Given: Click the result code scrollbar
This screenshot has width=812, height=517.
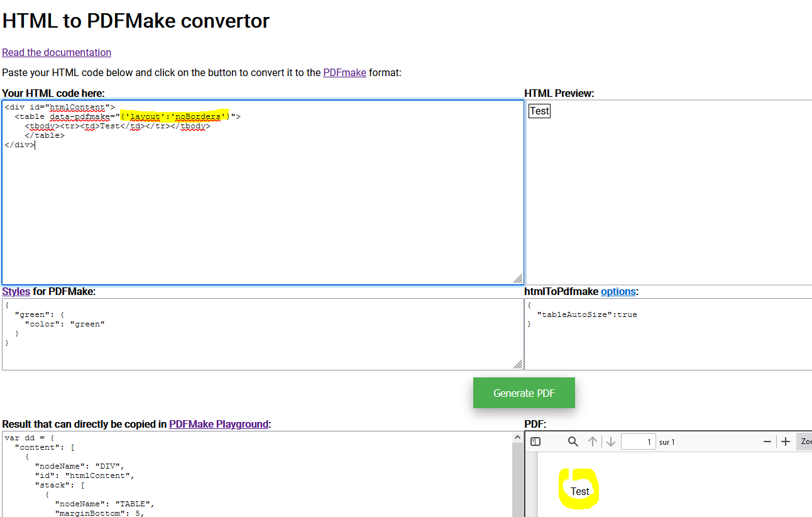Looking at the screenshot, I should click(518, 474).
